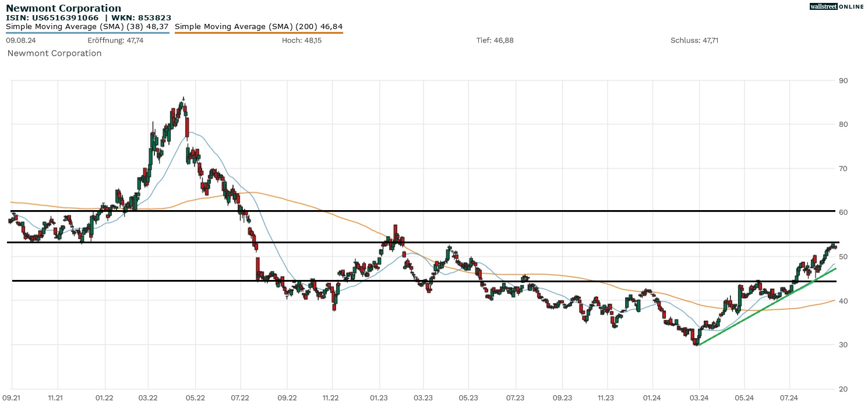The width and height of the screenshot is (868, 401).
Task: Click the wallstreet ONLINE logo
Action: [x=836, y=6]
